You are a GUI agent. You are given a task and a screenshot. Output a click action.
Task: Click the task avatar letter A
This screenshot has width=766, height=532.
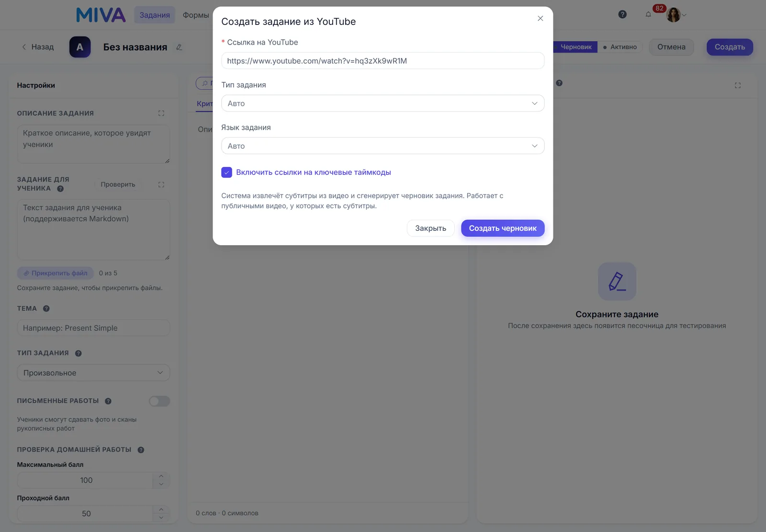80,47
